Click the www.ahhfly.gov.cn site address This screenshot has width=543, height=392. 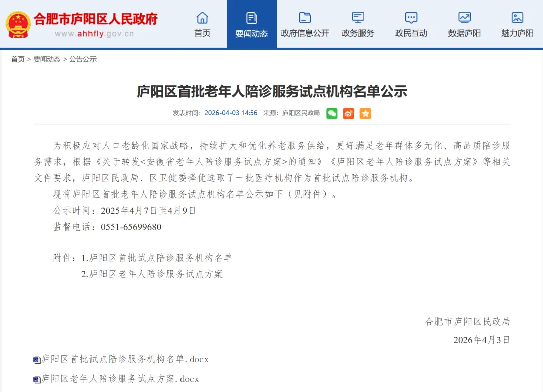94,34
